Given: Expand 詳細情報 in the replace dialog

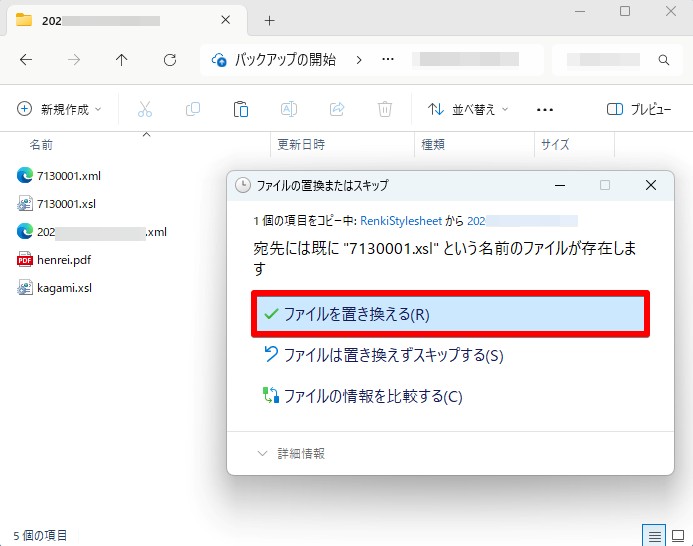Looking at the screenshot, I should tap(292, 454).
